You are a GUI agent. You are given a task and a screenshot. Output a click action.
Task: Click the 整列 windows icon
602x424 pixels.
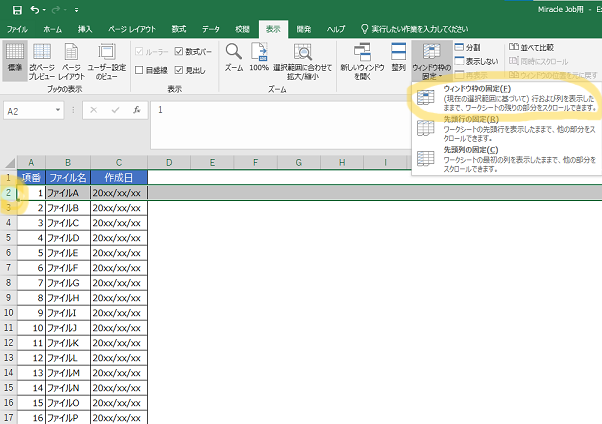pyautogui.click(x=399, y=57)
